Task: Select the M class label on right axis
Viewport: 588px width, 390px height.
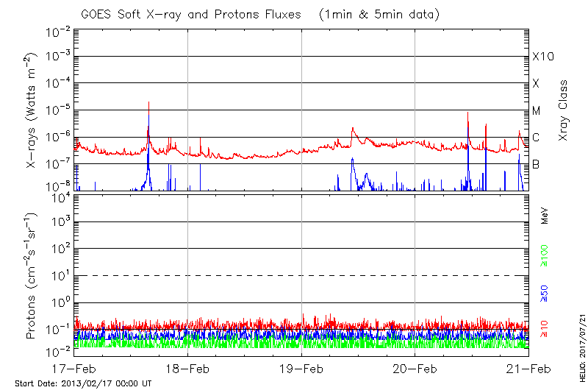Action: click(537, 111)
